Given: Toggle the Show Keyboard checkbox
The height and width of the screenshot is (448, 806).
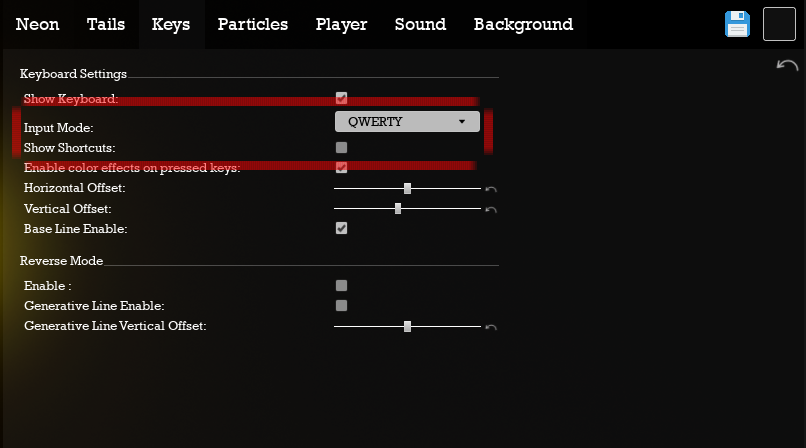Looking at the screenshot, I should point(341,98).
